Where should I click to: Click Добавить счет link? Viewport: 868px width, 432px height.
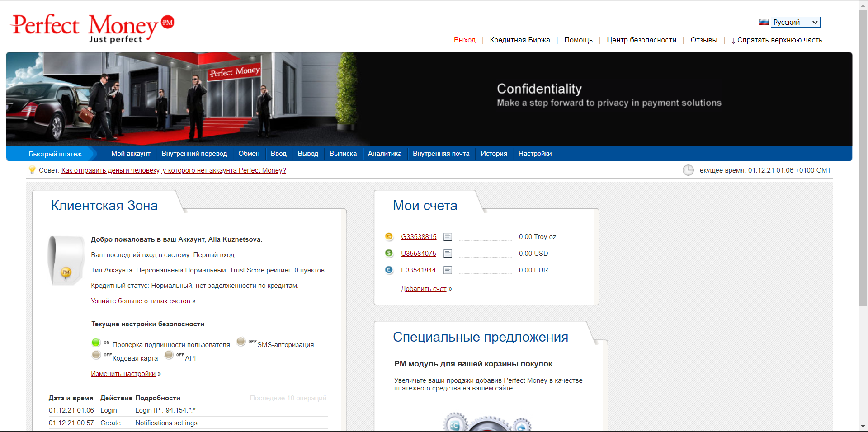424,289
